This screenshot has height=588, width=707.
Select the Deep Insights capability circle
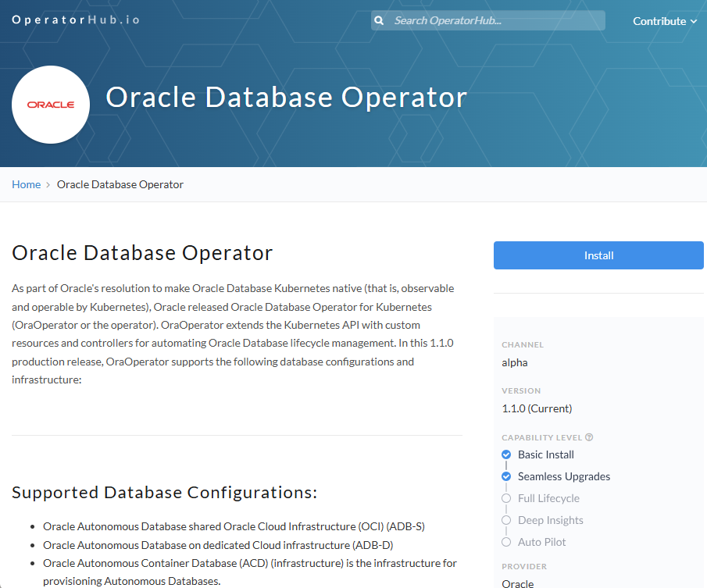(506, 520)
